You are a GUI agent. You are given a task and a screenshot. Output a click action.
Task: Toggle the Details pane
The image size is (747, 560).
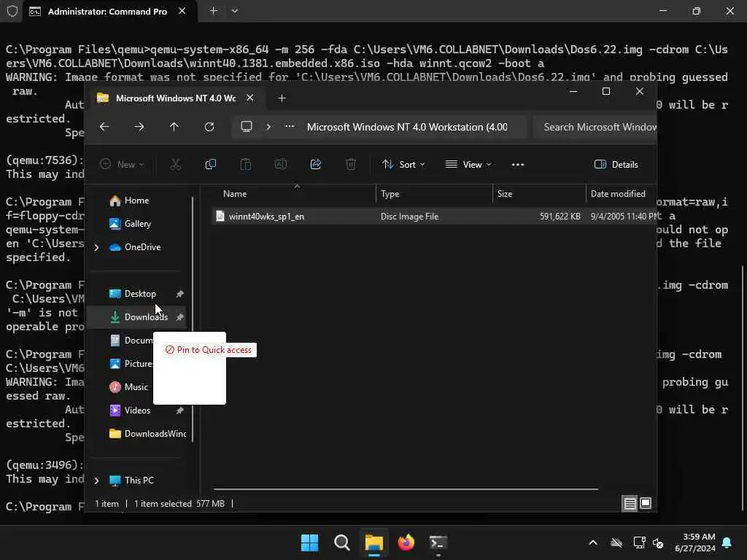616,164
